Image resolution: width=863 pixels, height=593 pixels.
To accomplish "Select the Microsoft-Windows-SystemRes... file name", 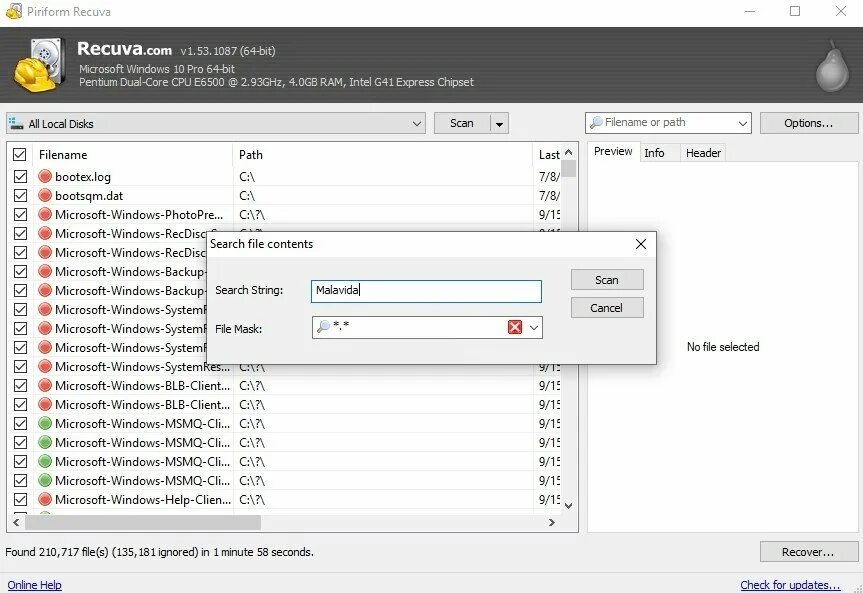I will [x=143, y=366].
